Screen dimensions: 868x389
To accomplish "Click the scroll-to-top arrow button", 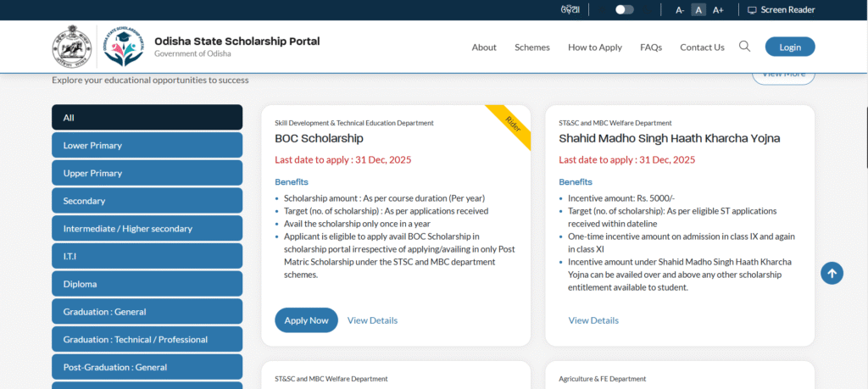I will coord(832,273).
